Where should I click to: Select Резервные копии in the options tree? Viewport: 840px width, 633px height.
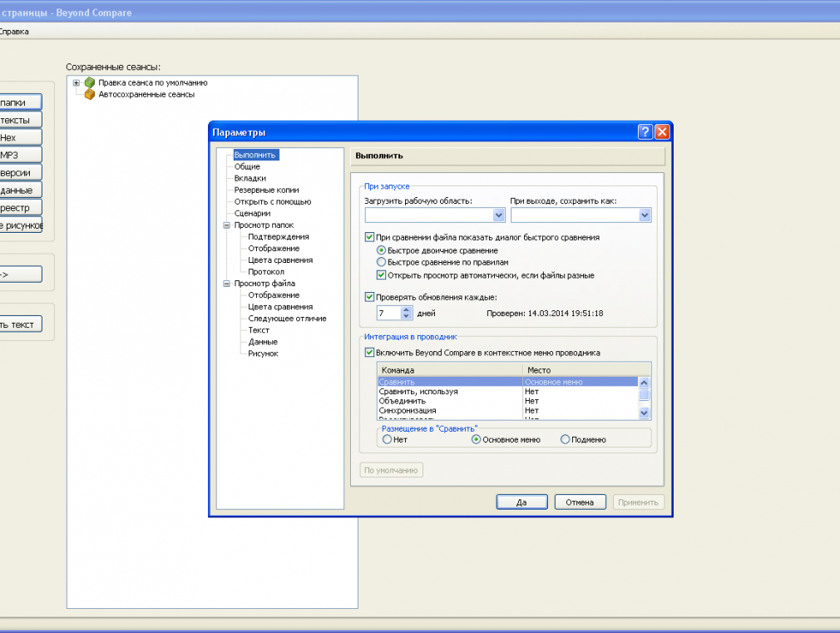266,190
